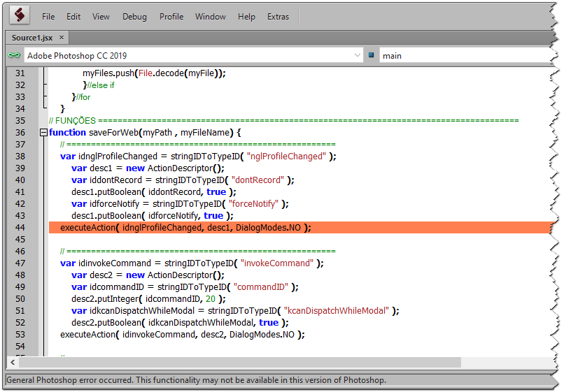Click the "invokeCommand" string on line 47
This screenshot has width=566, height=392.
277,263
